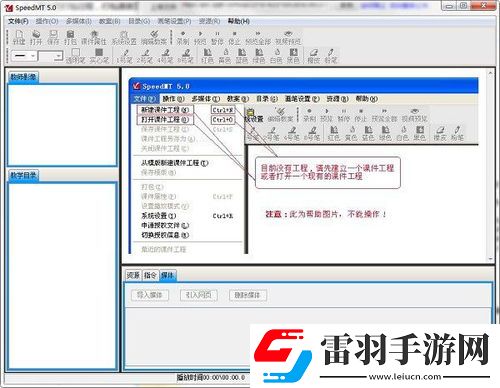This screenshot has height=388, width=500.
Task: Click the help image scrollbar up arrow
Action: pyautogui.click(x=490, y=73)
